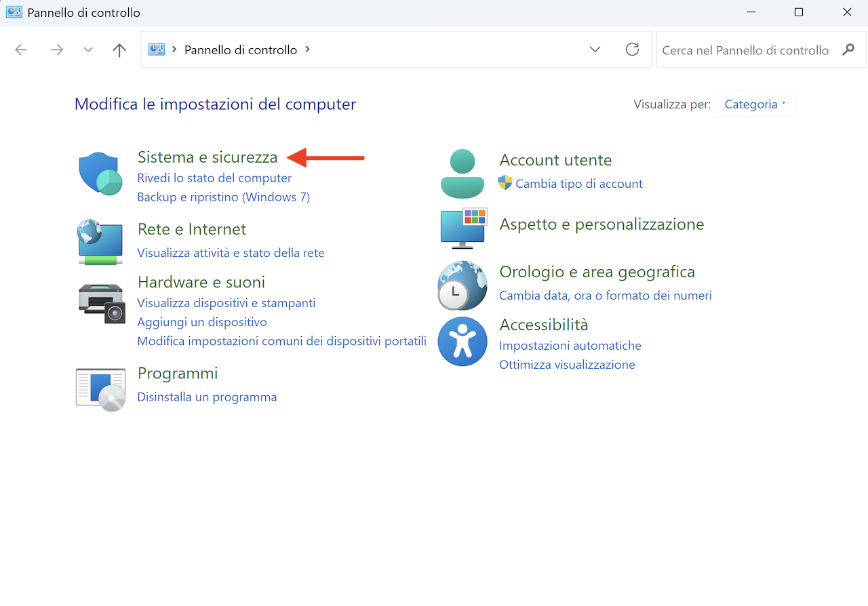The image size is (868, 606).
Task: Expand the chevron before Pannello di controllo breadcrumb
Action: click(x=175, y=49)
